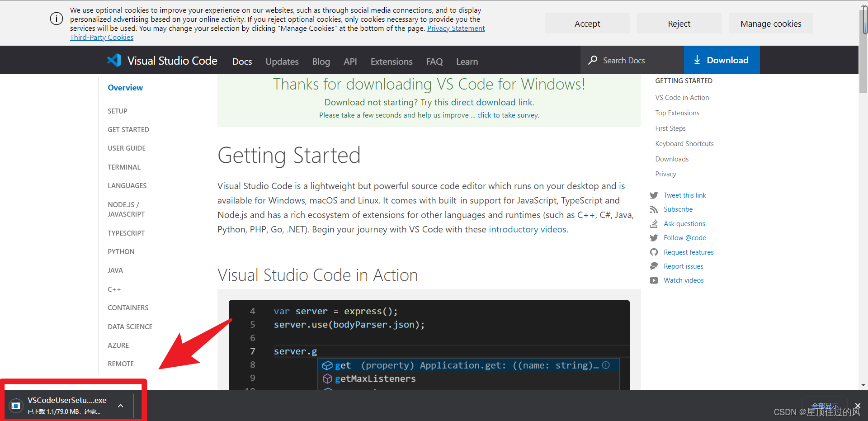Screen dimensions: 868x421
Task: Expand the SETUP sidebar section
Action: [x=118, y=111]
